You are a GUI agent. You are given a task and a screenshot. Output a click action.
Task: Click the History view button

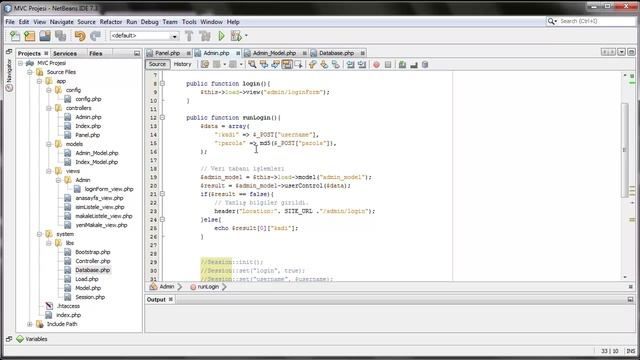(182, 64)
